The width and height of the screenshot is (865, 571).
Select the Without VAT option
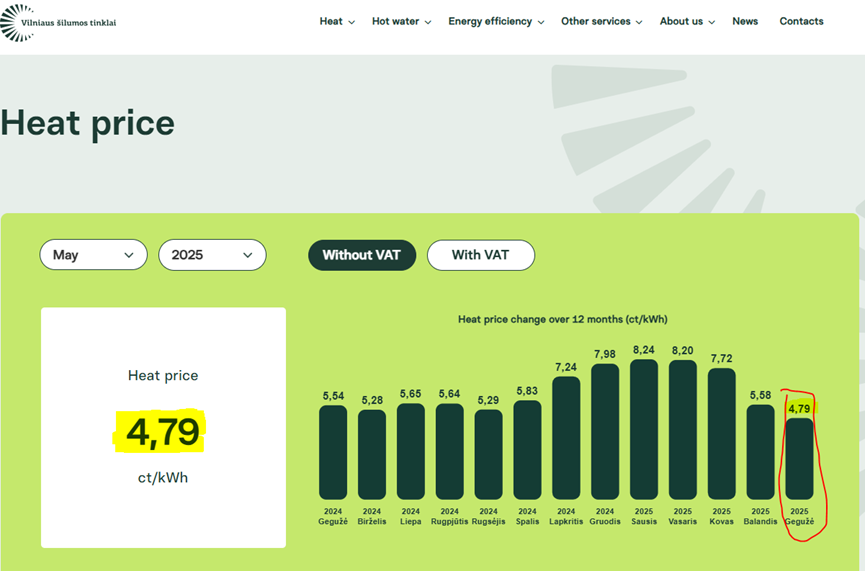coord(362,255)
